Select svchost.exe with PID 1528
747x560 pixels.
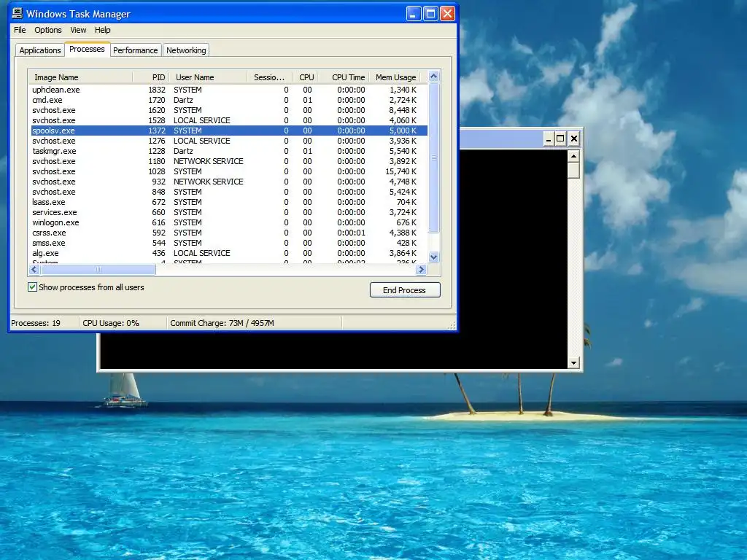[228, 120]
